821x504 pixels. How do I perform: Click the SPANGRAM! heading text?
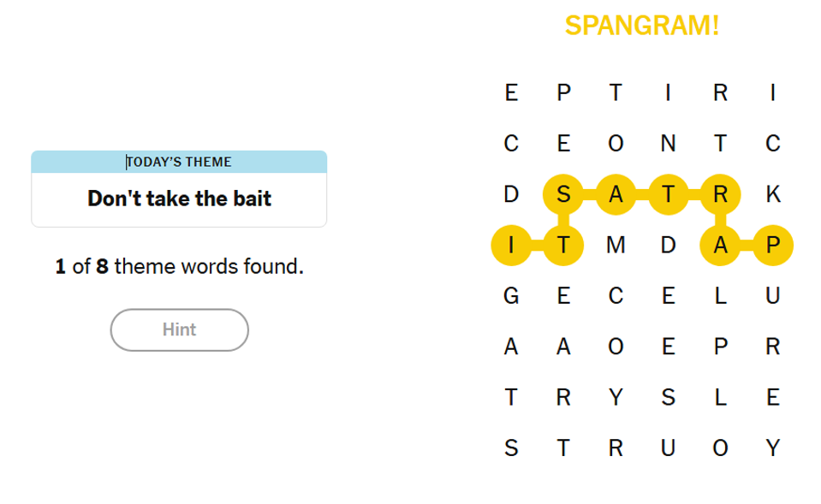click(641, 26)
